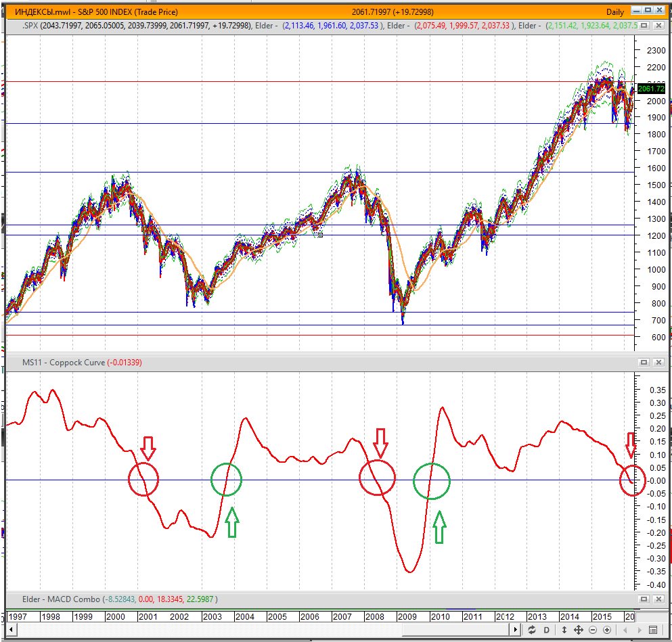Open the security list icon
The width and height of the screenshot is (672, 642).
pos(653,630)
